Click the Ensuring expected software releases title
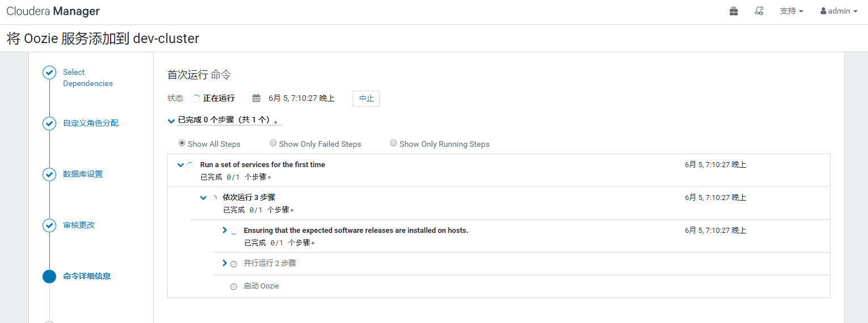Screen dimensions: 868x323 click(356, 231)
